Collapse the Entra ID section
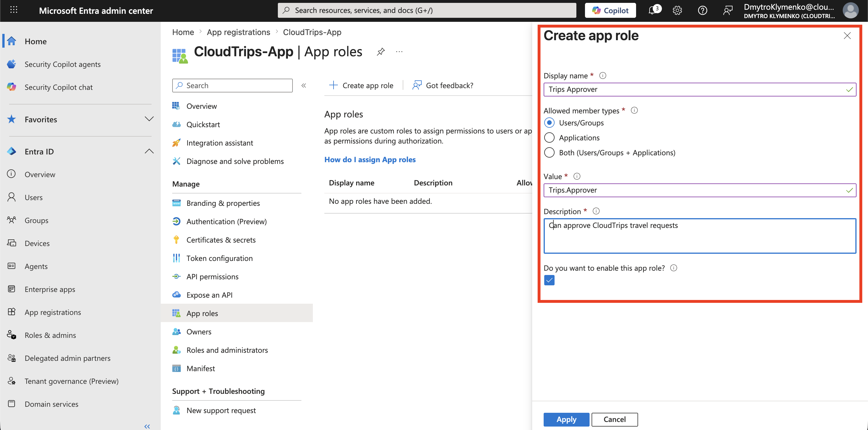 point(149,151)
